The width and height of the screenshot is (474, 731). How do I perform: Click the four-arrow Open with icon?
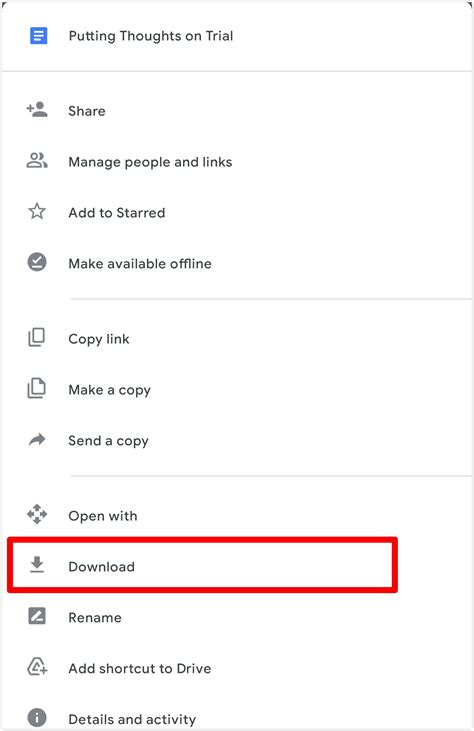(x=37, y=515)
